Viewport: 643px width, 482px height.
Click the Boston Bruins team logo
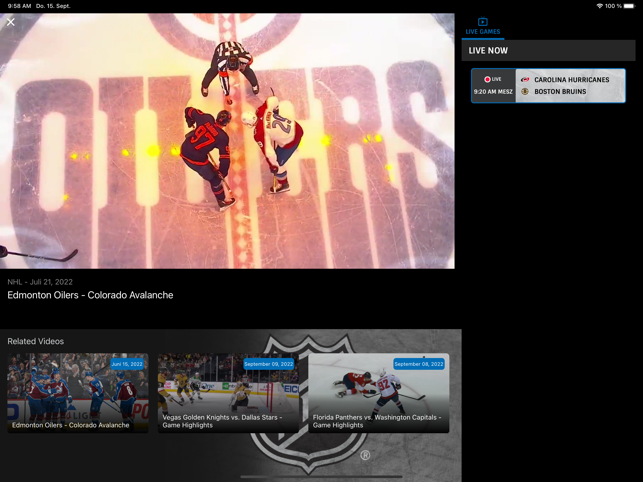tap(524, 91)
